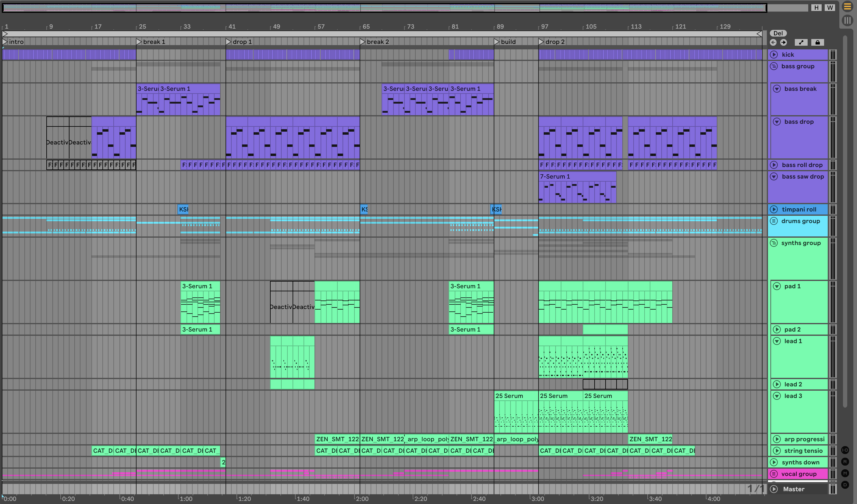Jump to the previous locator with the left arrow

pyautogui.click(x=773, y=42)
